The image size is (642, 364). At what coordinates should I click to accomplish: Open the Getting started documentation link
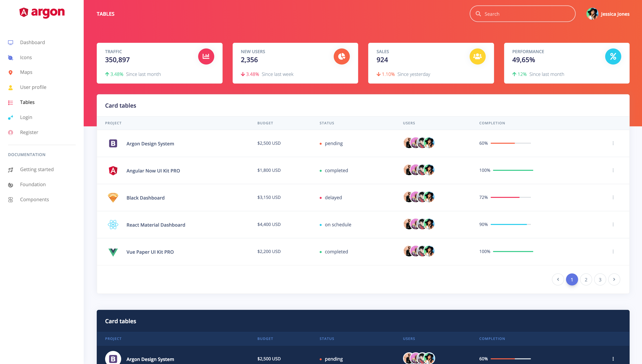36,169
